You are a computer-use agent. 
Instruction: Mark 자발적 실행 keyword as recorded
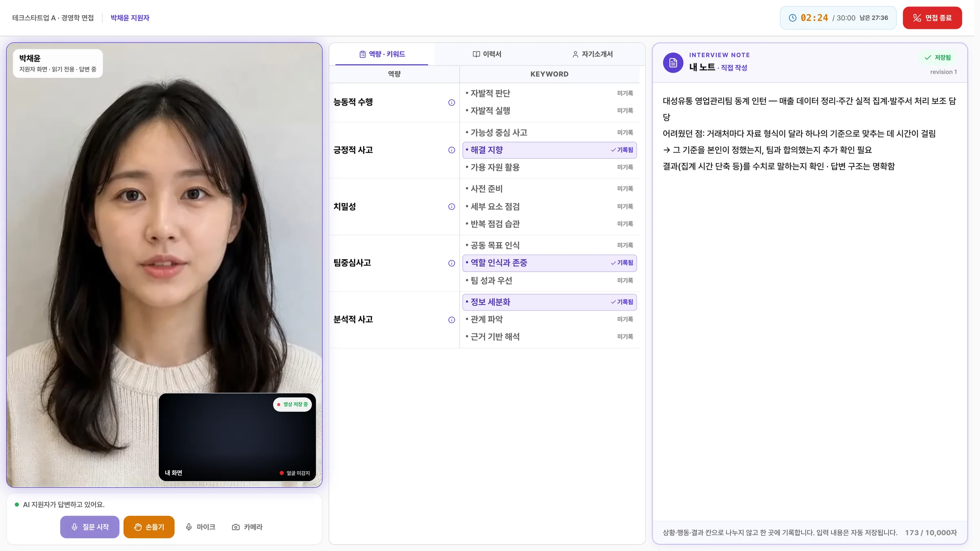tap(549, 111)
